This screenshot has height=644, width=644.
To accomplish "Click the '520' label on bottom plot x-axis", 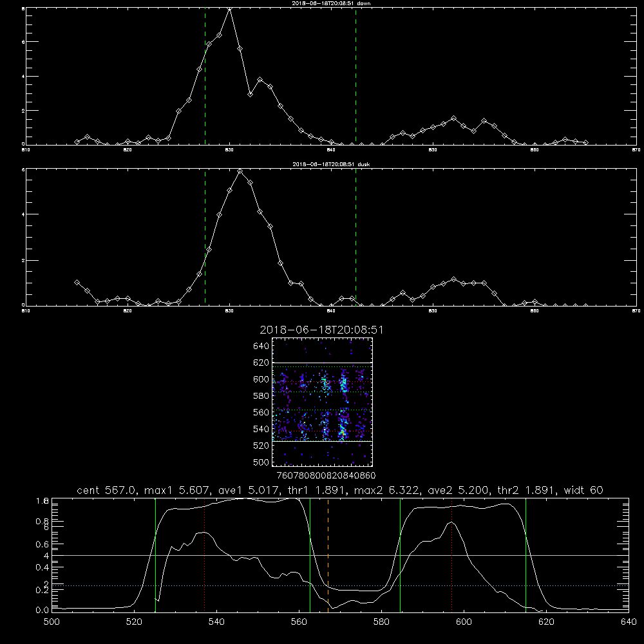I will [134, 622].
